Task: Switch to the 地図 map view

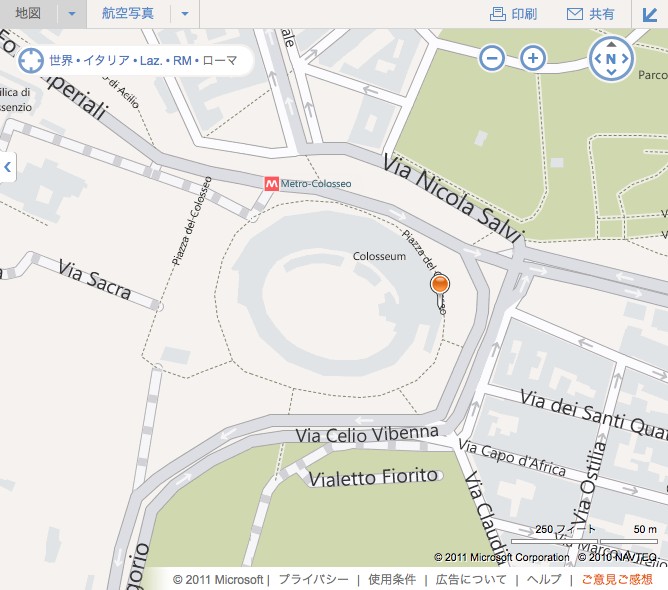Action: point(28,13)
